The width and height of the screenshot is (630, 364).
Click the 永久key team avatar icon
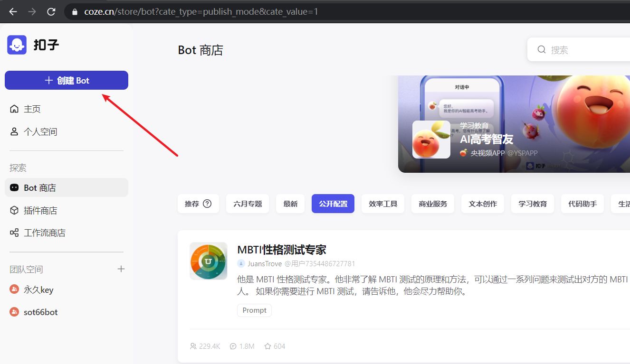[x=14, y=289]
